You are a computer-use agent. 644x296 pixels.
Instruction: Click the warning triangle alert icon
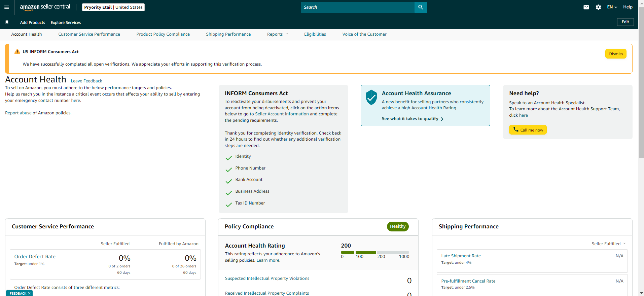tap(17, 51)
